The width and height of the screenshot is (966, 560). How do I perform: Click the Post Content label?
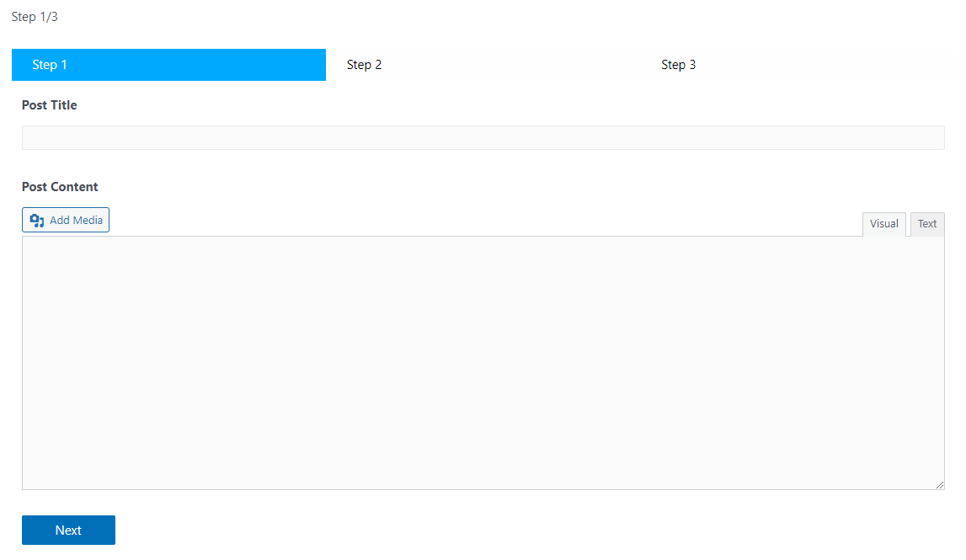60,187
